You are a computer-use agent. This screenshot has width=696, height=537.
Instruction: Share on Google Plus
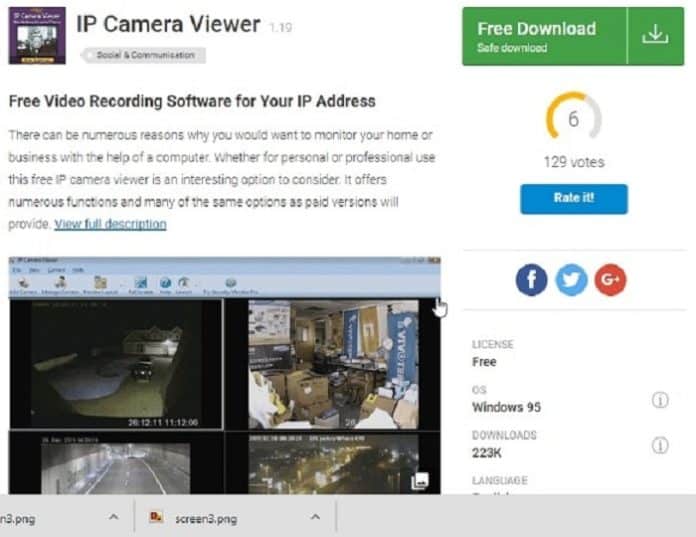click(610, 280)
